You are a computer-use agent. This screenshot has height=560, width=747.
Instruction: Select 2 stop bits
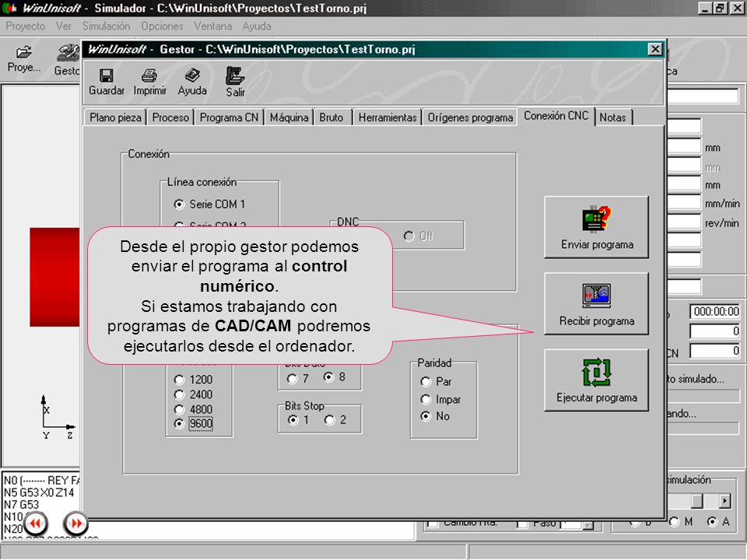click(x=335, y=420)
